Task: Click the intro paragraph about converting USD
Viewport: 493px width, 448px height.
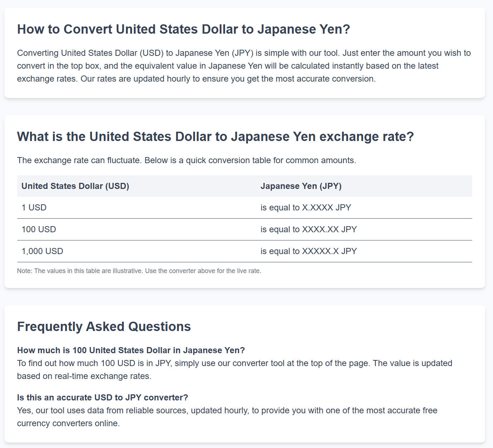Action: click(244, 66)
